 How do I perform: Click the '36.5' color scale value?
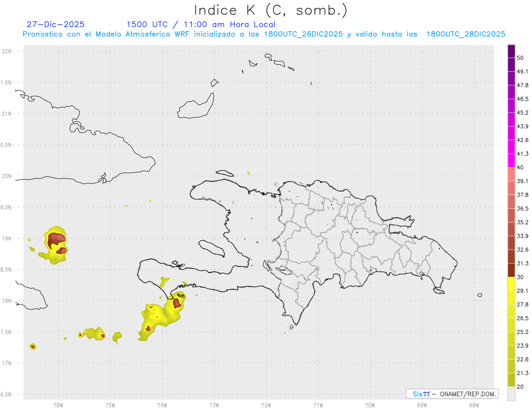[523, 208]
